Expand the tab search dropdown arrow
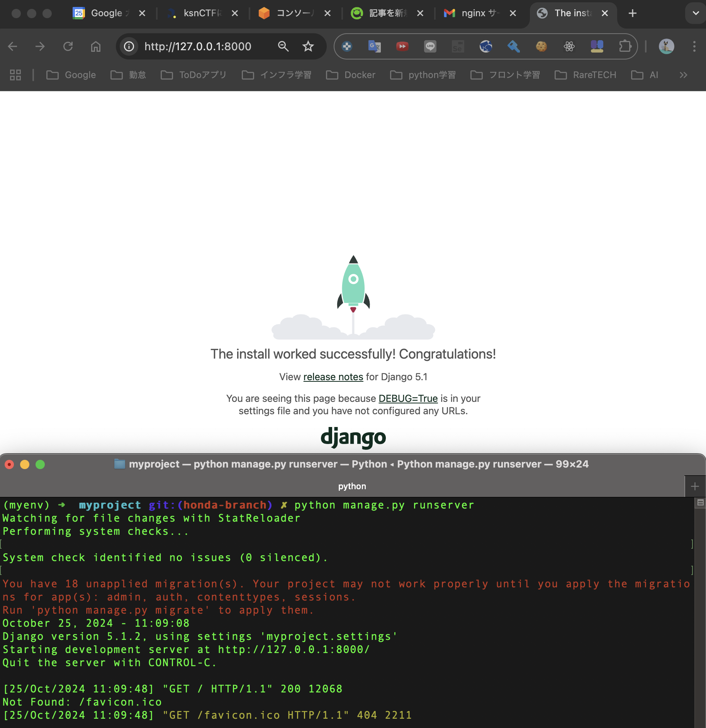The image size is (706, 728). 696,14
